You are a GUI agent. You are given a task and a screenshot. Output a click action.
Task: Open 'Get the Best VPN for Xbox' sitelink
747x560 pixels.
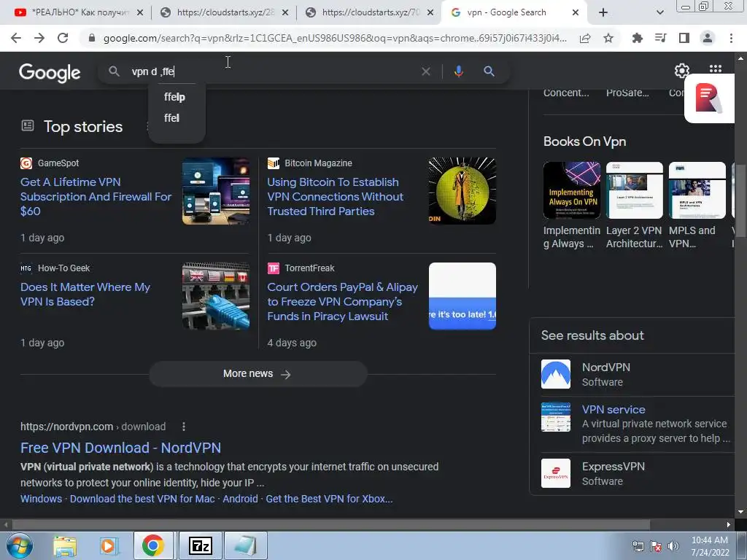click(x=329, y=499)
